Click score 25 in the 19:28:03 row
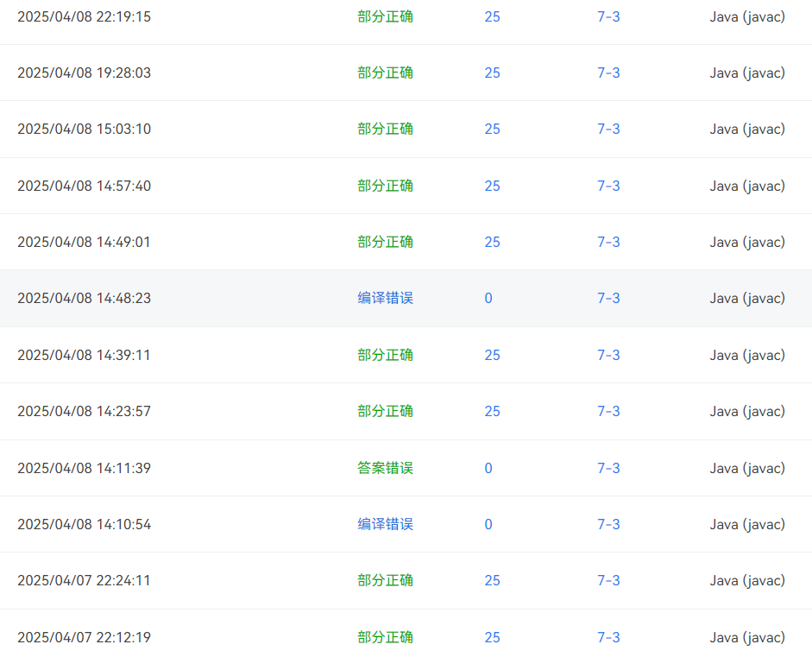812x657 pixels. [x=493, y=73]
